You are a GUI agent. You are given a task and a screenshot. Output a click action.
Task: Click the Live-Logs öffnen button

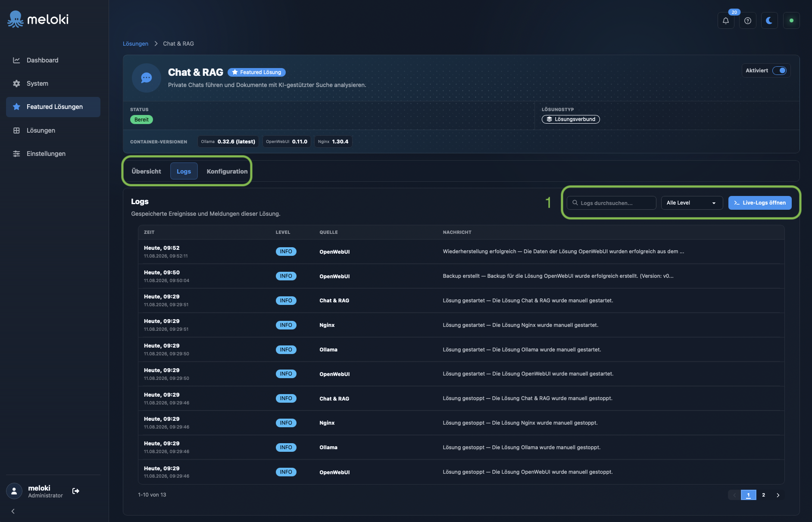(x=760, y=203)
